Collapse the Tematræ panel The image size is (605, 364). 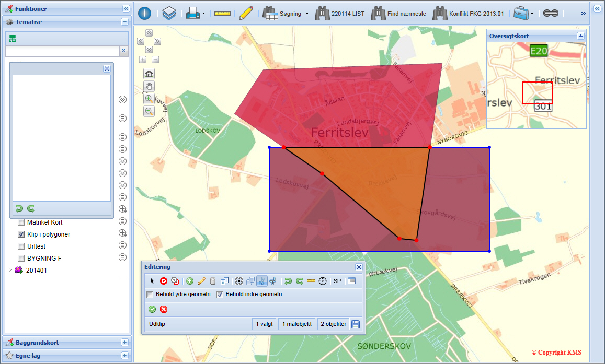click(x=124, y=22)
